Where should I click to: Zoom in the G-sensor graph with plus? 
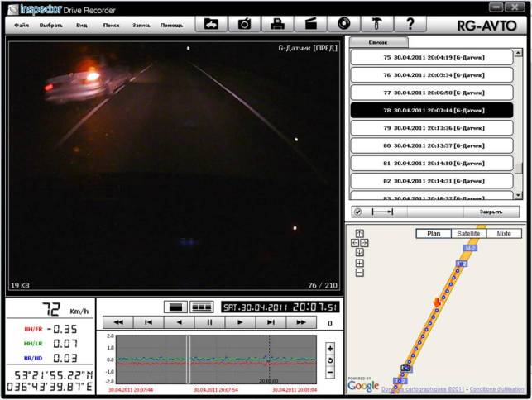330,348
